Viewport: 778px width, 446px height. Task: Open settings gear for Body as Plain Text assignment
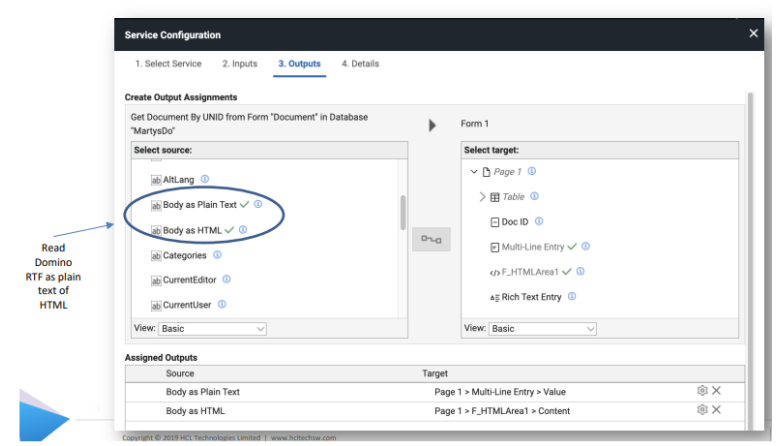tap(702, 390)
